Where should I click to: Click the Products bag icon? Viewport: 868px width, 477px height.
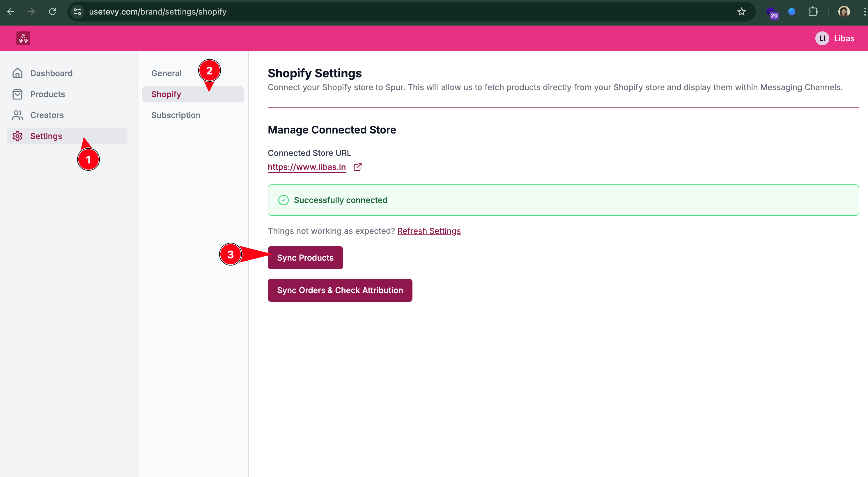[17, 94]
